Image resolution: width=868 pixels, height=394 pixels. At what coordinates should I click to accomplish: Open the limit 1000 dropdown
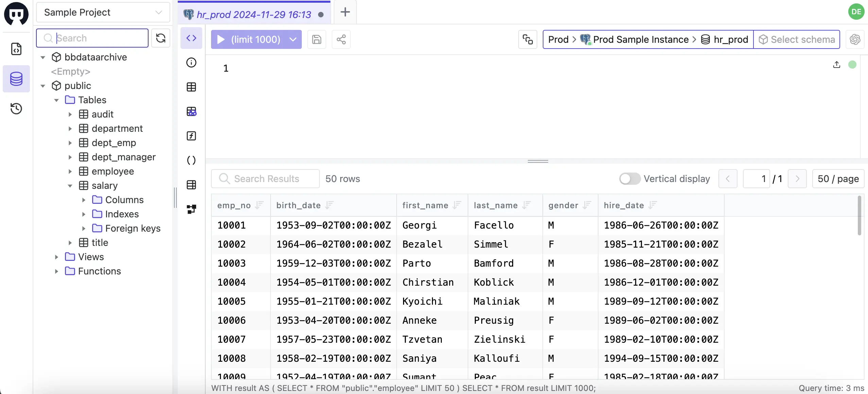click(x=293, y=39)
